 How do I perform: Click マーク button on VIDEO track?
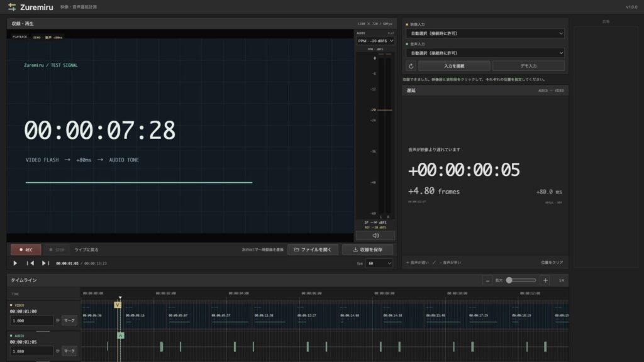(x=69, y=320)
